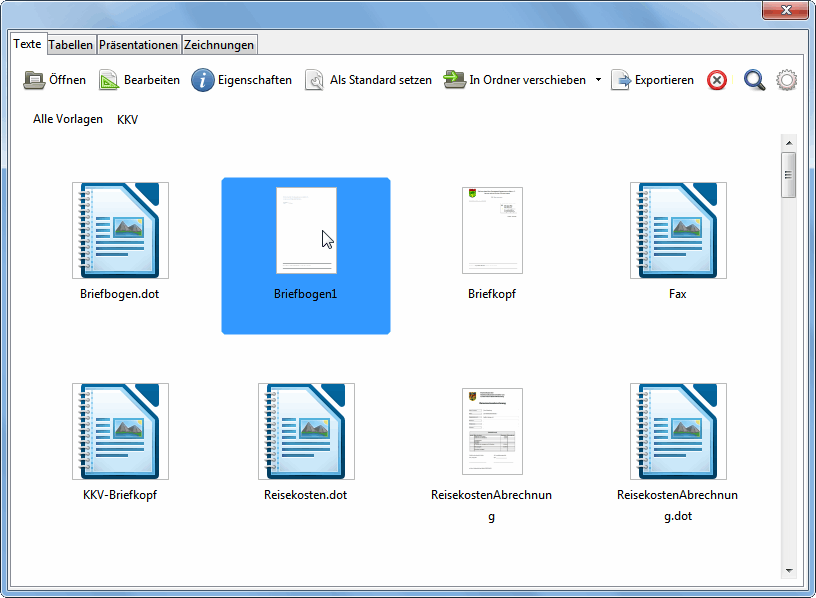Click the Öffnen toolbar icon
816x598 pixels.
coord(34,80)
